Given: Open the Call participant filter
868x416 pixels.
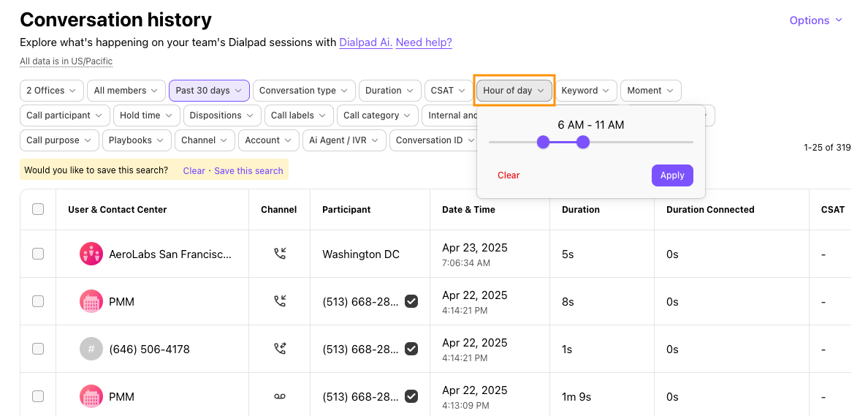Looking at the screenshot, I should (64, 116).
